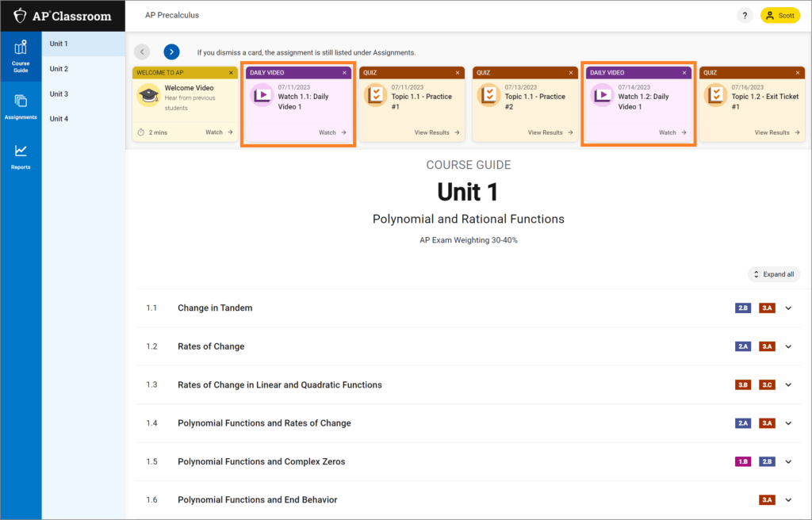This screenshot has width=812, height=520.
Task: Expand topic 1.1 Change in Tandem chevron
Action: click(x=788, y=308)
